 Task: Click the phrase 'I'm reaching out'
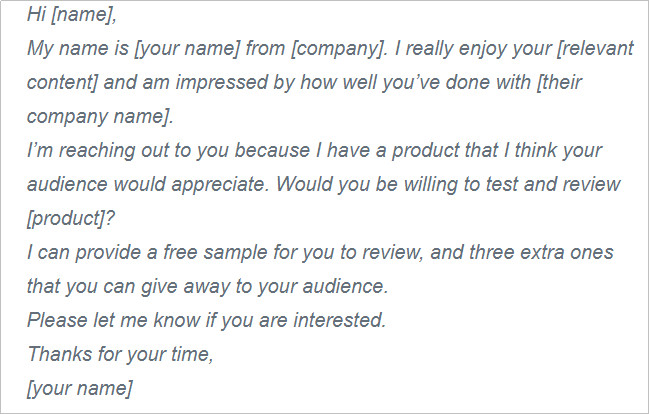[x=97, y=150]
